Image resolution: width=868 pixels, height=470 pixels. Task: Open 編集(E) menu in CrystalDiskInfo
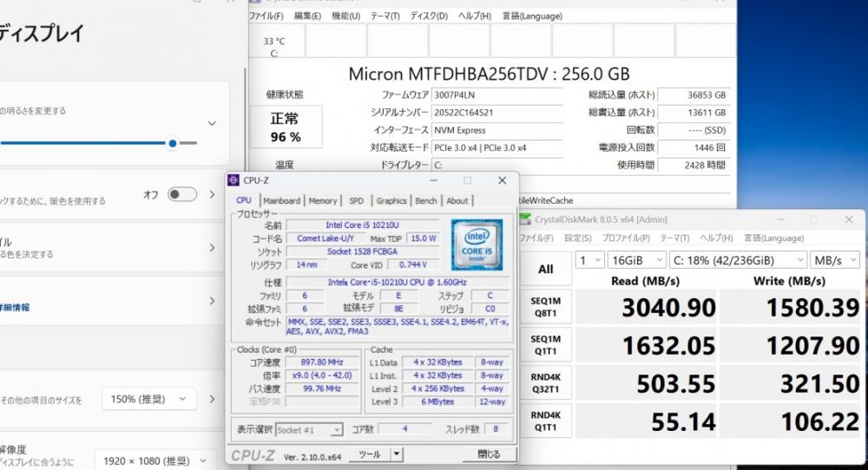point(307,16)
